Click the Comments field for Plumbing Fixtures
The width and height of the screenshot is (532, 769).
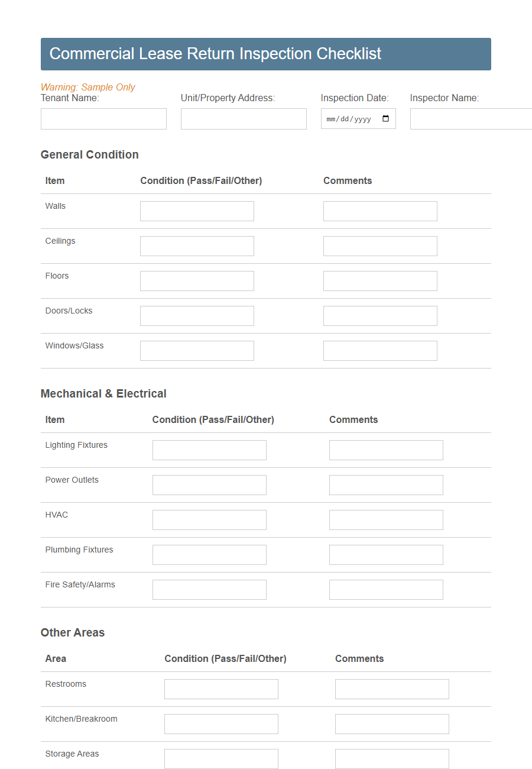coord(386,554)
